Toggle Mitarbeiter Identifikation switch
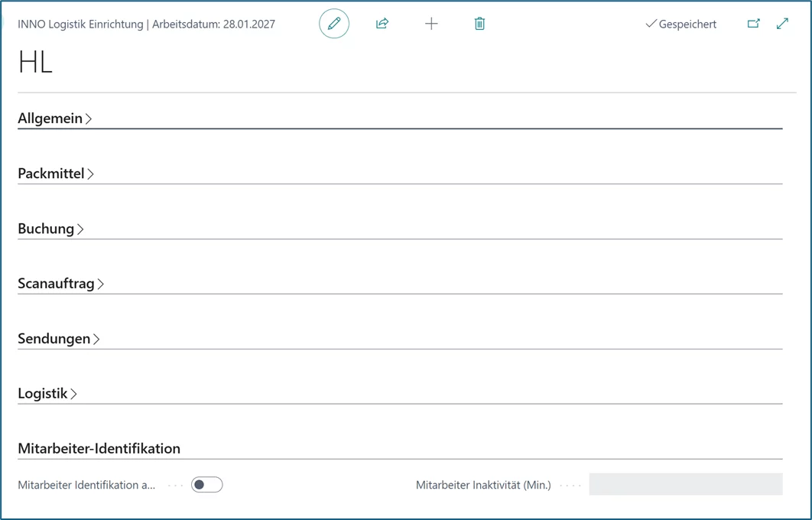 tap(206, 485)
